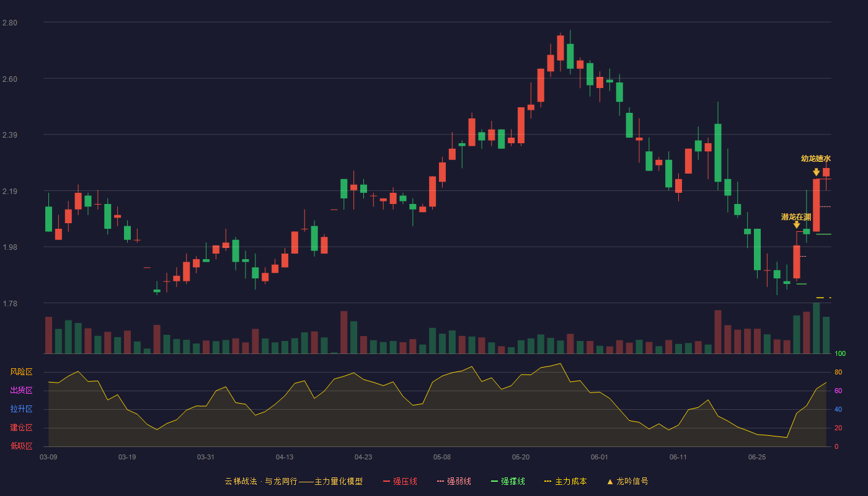Image resolution: width=868 pixels, height=496 pixels.
Task: Click the 风险区 zone label
Action: click(21, 372)
